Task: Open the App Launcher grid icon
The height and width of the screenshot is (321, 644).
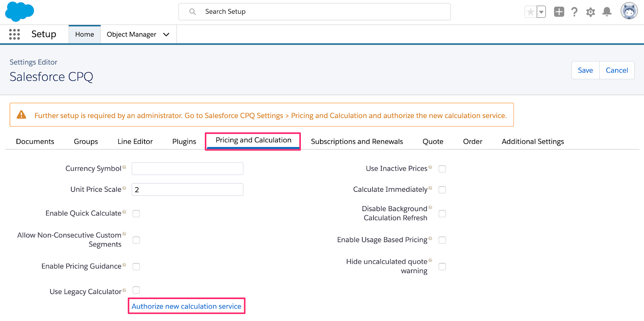Action: tap(14, 34)
